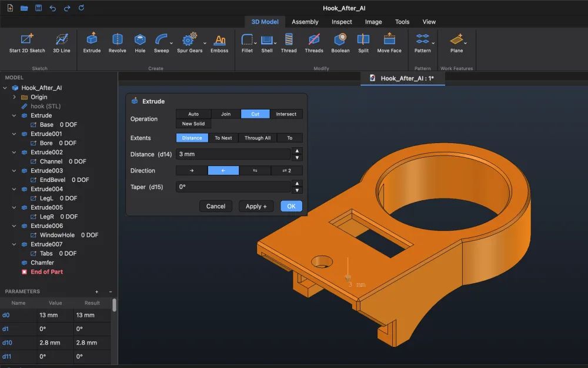Select the Hole tool
This screenshot has height=368, width=588.
[140, 43]
